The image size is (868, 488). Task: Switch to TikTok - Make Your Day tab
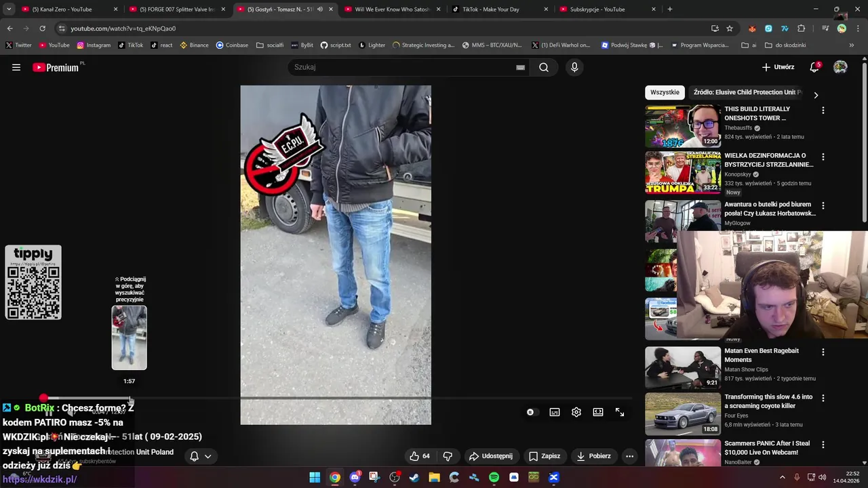click(x=500, y=9)
